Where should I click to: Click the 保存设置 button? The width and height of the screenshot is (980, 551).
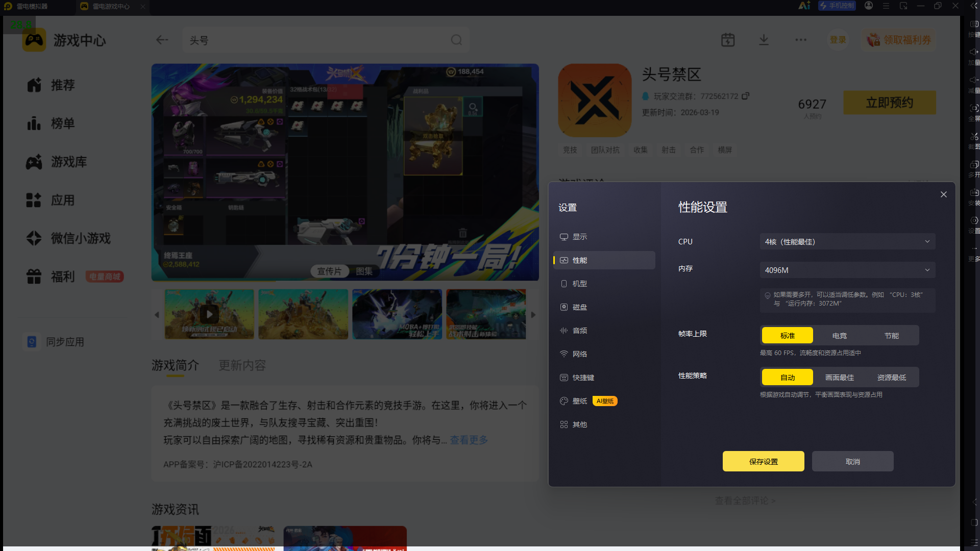click(x=764, y=461)
